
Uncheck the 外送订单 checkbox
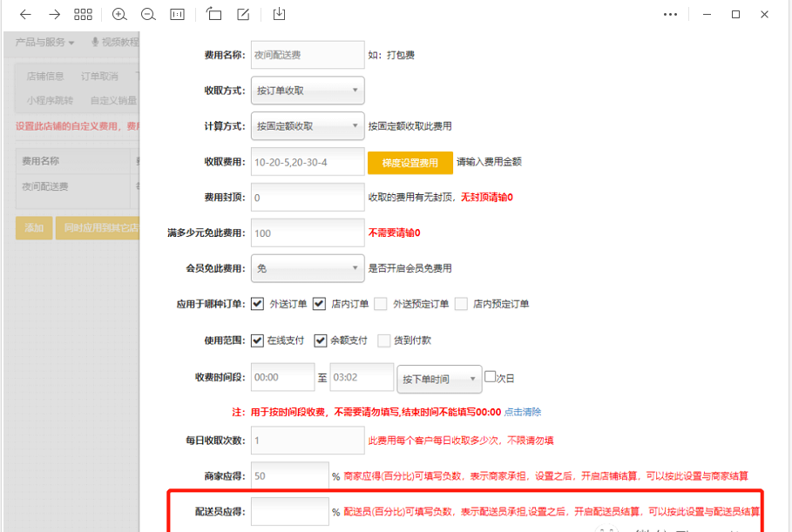click(257, 304)
